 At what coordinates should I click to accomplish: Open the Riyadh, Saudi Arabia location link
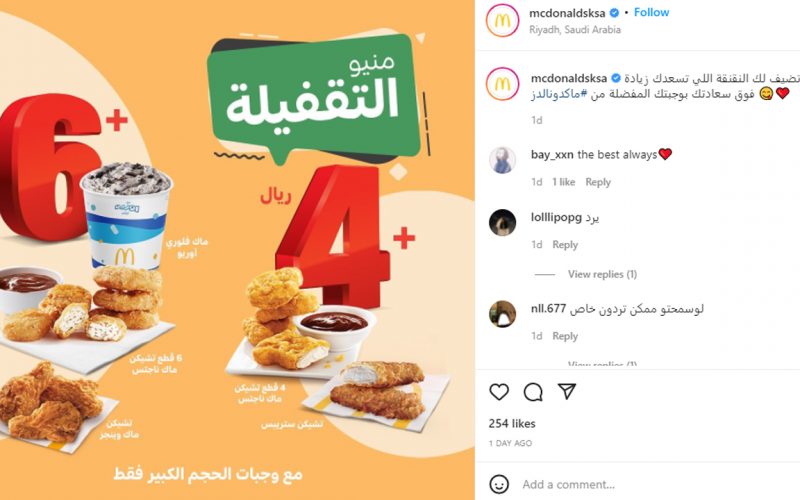point(575,30)
